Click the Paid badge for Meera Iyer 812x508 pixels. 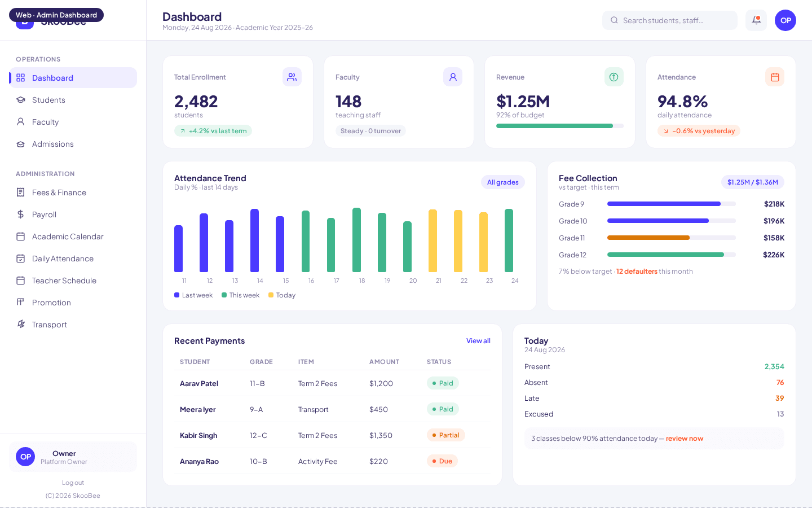tap(443, 409)
